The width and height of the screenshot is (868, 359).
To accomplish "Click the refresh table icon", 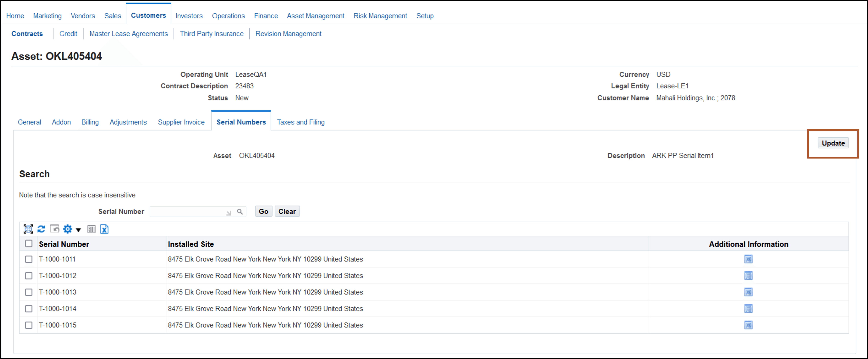I will tap(41, 229).
